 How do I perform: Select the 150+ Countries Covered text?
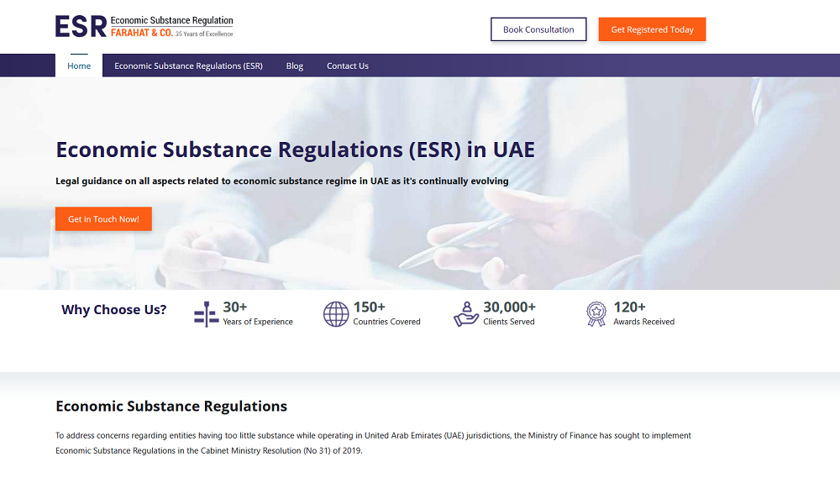point(386,313)
